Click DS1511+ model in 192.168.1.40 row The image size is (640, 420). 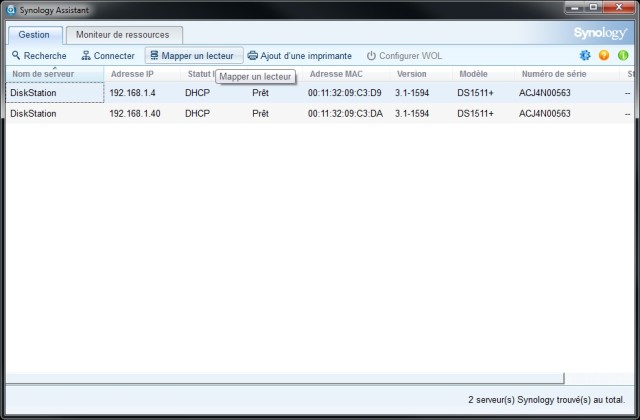pyautogui.click(x=475, y=113)
